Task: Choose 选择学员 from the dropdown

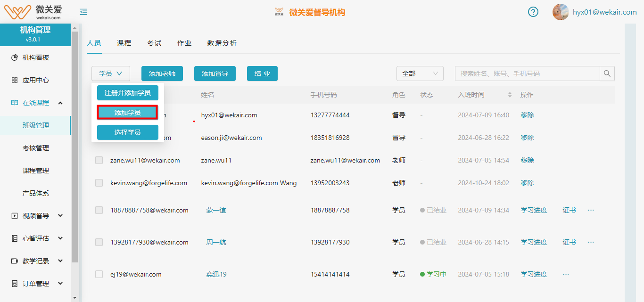Action: coord(128,132)
